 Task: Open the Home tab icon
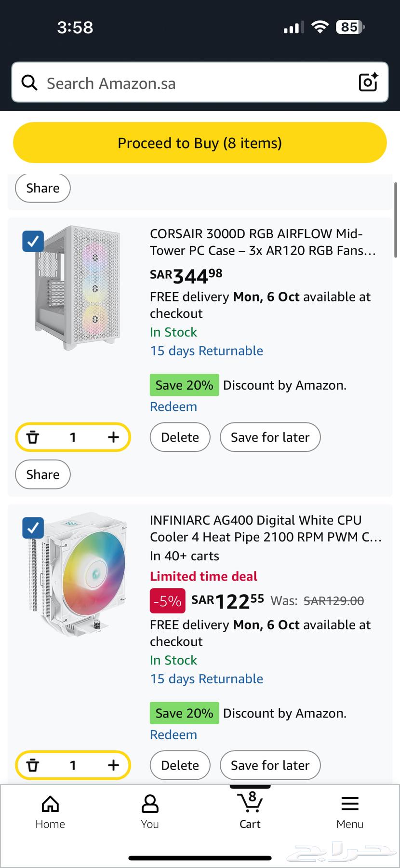point(50,804)
